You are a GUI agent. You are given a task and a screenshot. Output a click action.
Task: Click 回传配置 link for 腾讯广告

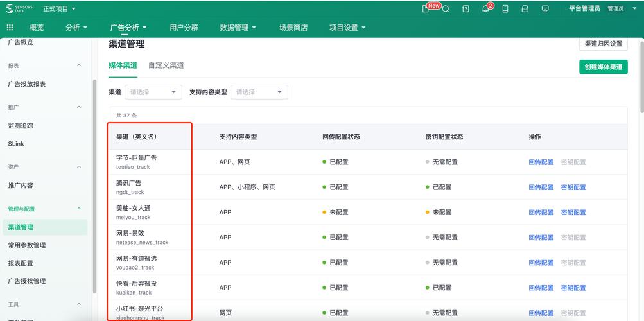541,187
